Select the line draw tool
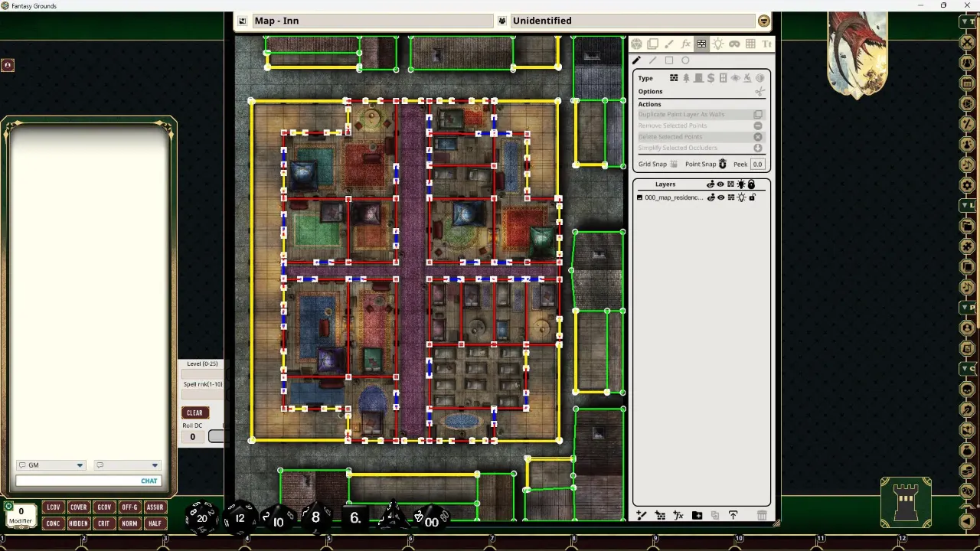The image size is (980, 551). coord(652,60)
